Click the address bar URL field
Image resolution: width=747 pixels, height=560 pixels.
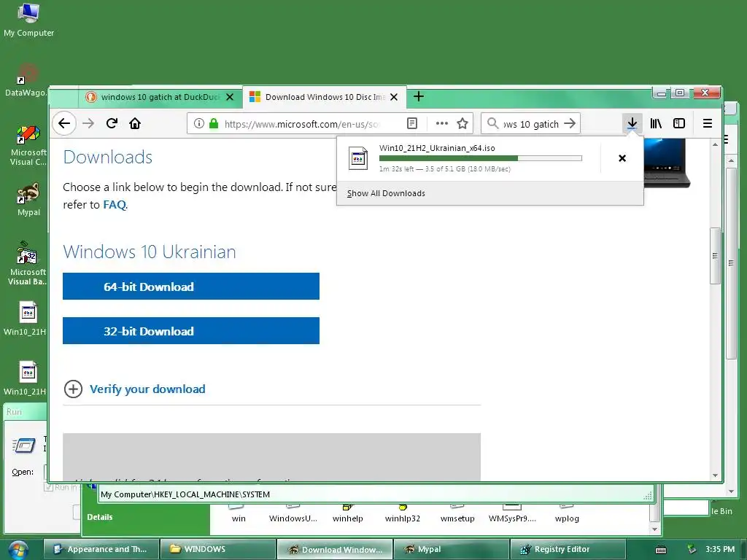coord(302,124)
